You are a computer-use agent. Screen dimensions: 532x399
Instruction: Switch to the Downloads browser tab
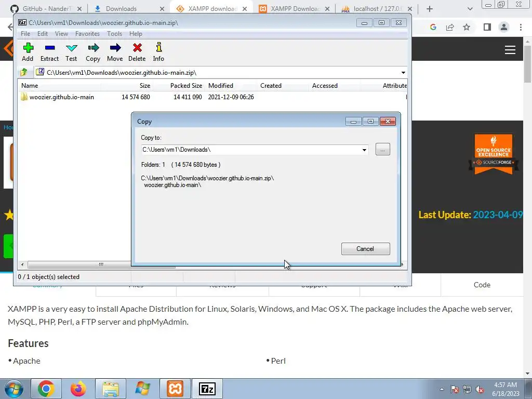click(x=129, y=8)
